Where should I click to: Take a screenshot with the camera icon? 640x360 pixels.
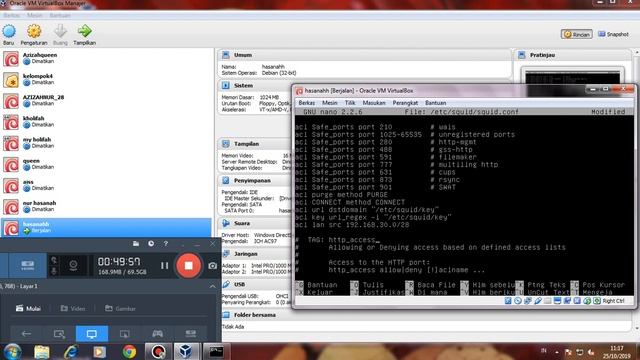[213, 266]
